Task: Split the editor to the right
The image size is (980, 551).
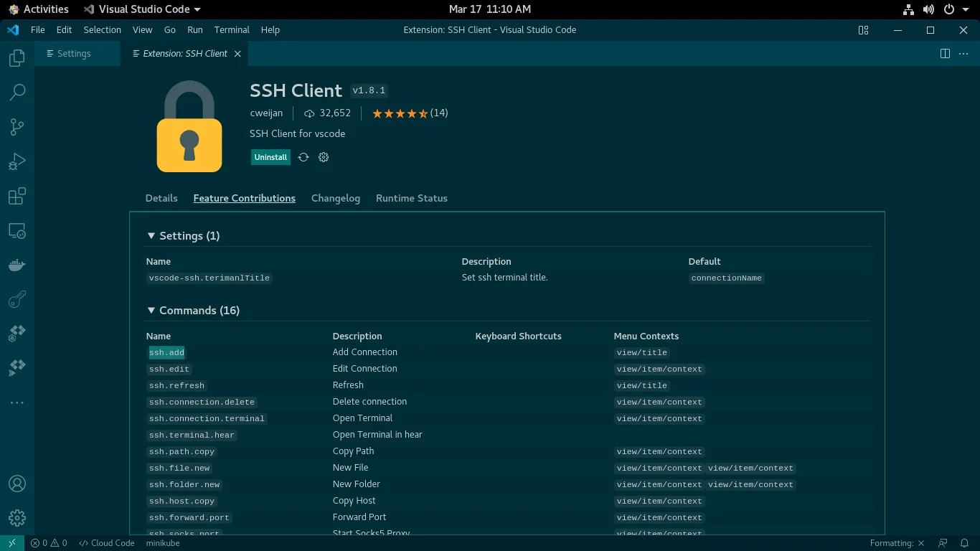Action: pos(945,54)
